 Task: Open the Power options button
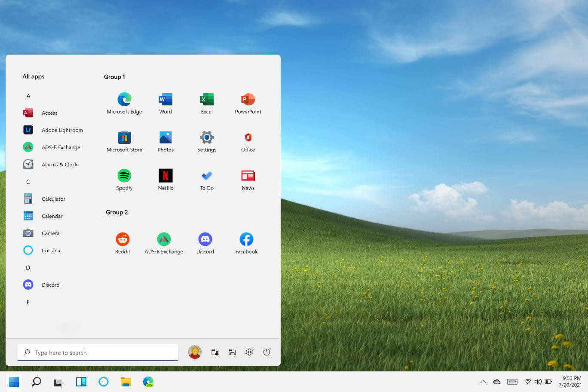pos(266,352)
